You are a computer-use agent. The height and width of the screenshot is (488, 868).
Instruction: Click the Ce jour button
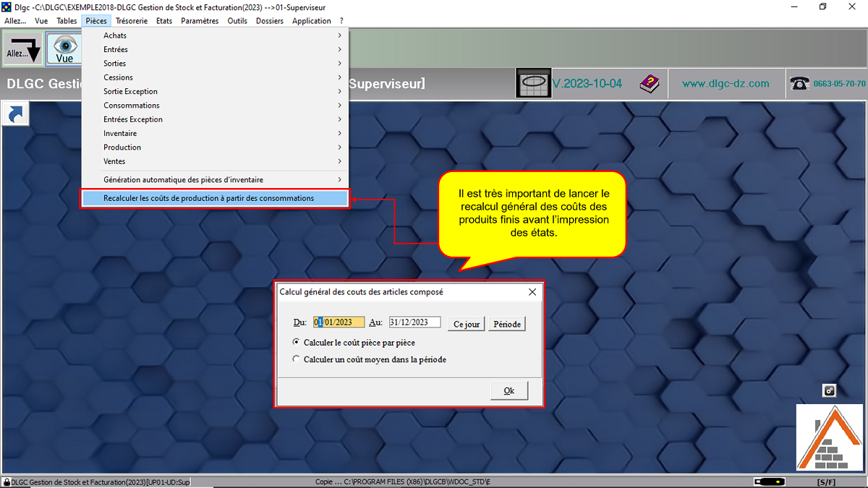(x=467, y=325)
